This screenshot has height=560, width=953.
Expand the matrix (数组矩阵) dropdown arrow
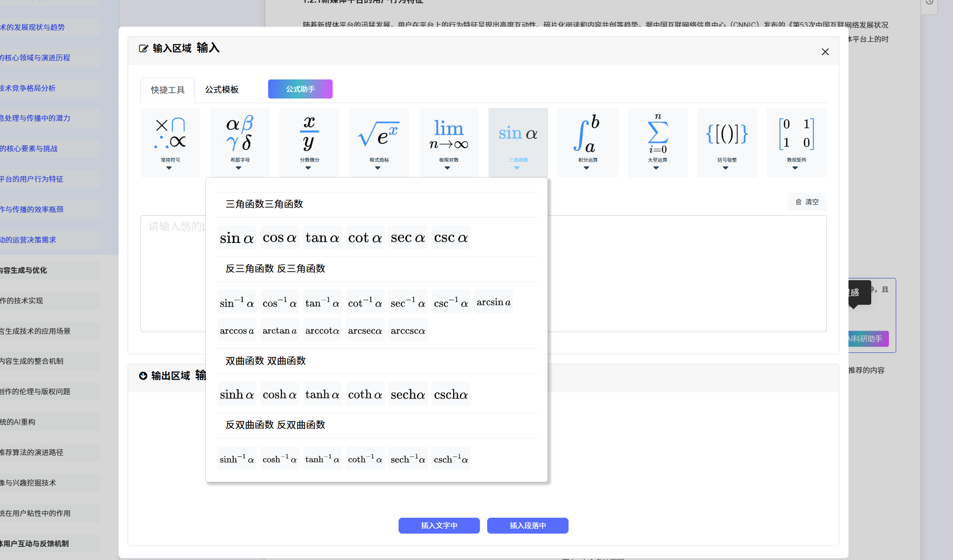795,168
